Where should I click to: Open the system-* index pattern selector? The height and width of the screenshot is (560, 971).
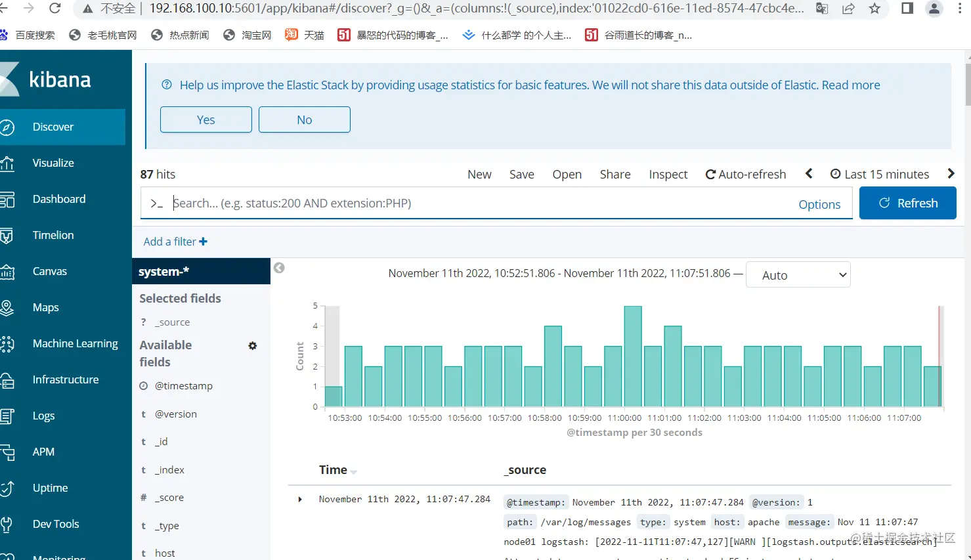[201, 271]
